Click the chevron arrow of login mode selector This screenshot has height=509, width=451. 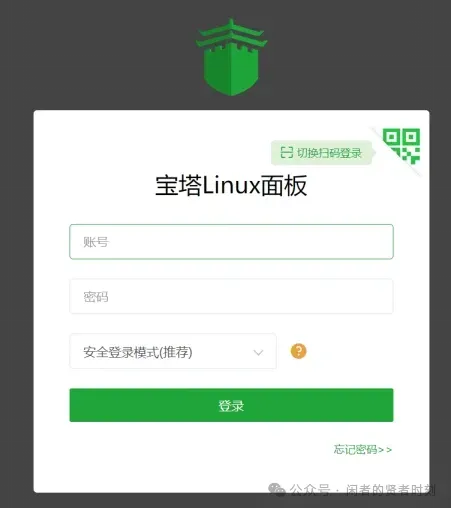pos(258,352)
